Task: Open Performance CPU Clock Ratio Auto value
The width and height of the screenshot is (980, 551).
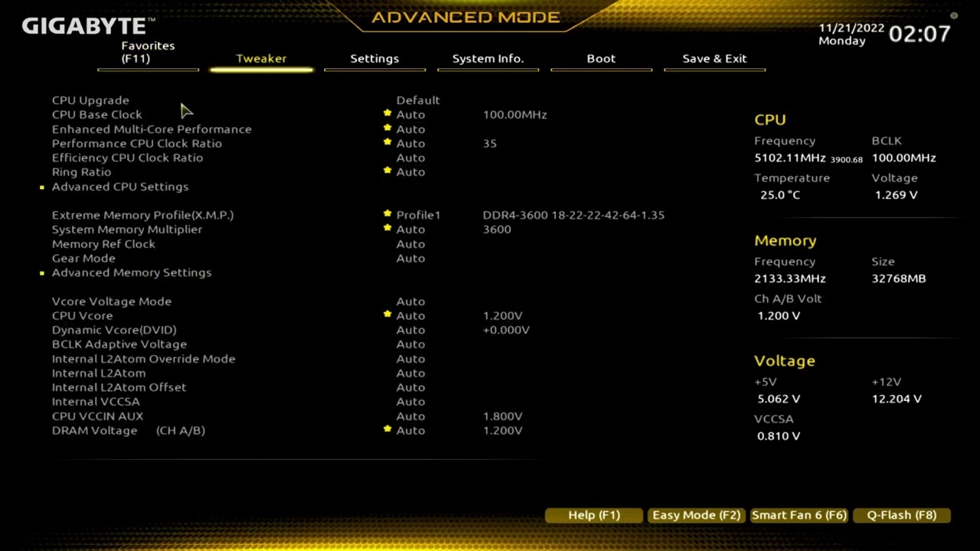Action: click(x=410, y=143)
